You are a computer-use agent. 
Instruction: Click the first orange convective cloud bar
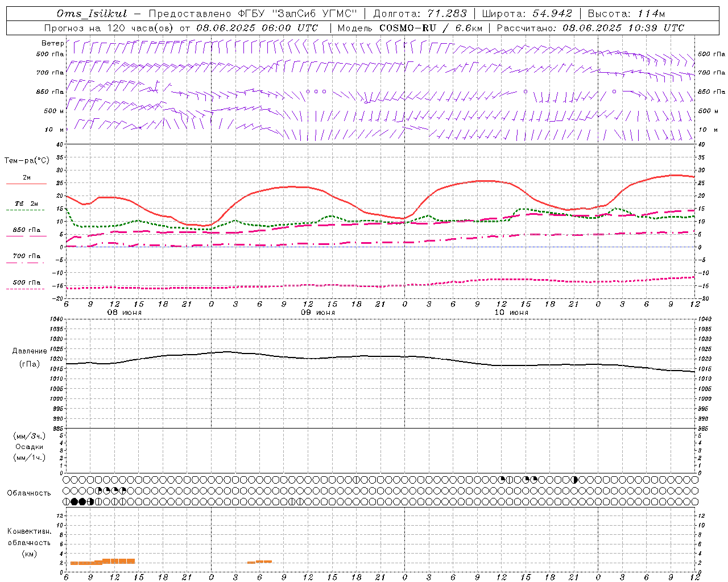point(74,563)
